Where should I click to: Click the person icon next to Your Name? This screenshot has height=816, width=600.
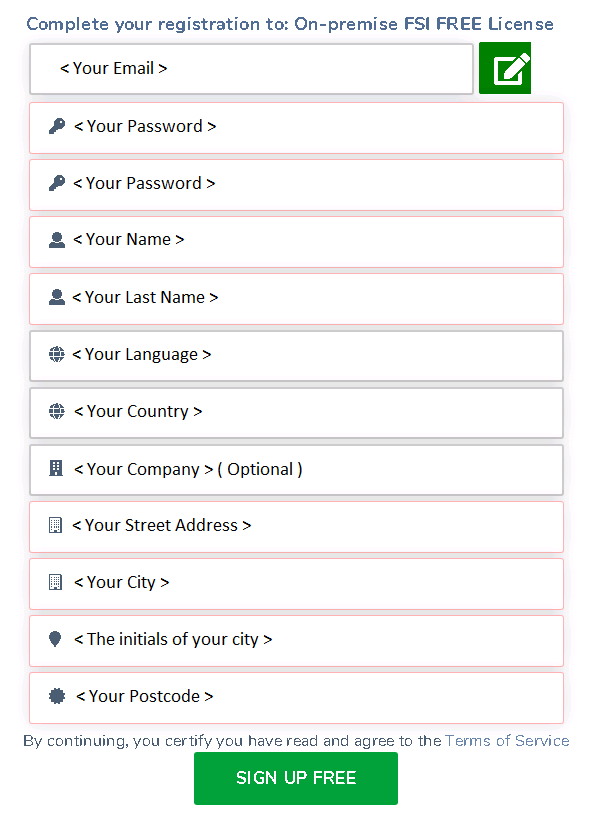point(56,240)
